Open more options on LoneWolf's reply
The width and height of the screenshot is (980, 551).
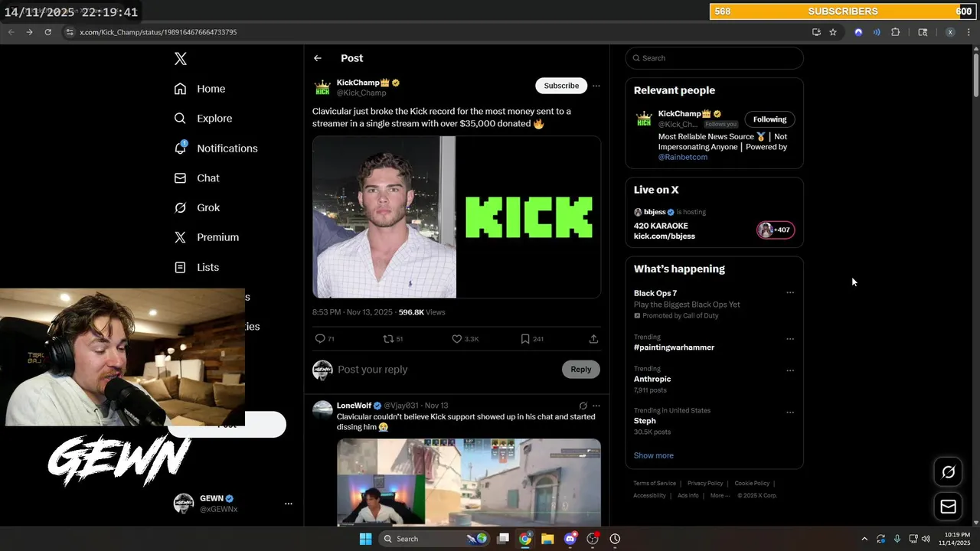tap(596, 406)
